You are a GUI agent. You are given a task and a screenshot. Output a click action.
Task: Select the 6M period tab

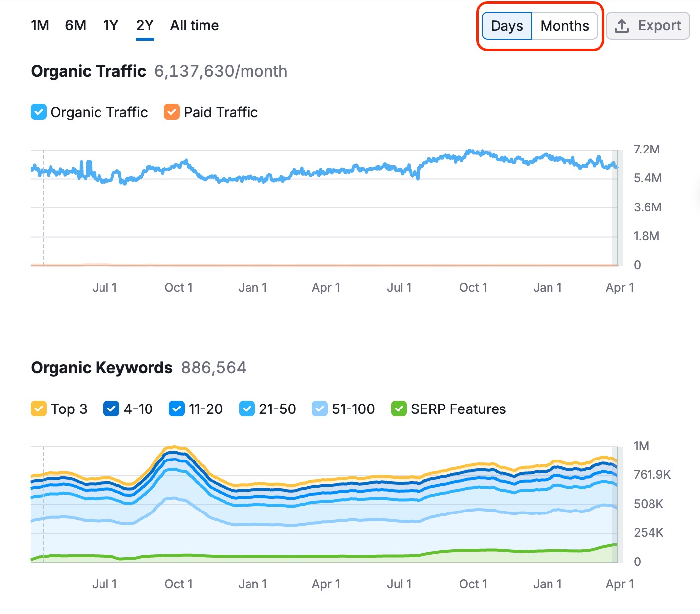click(75, 25)
